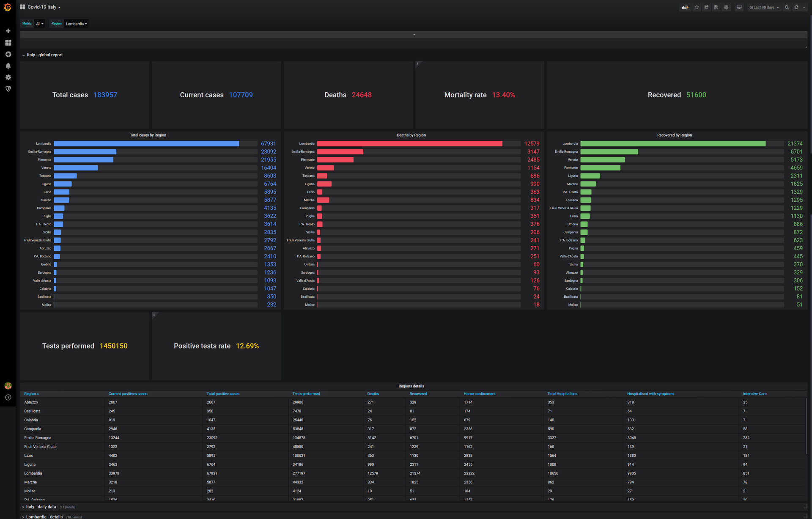Refresh the dashboard with refresh icon
This screenshot has height=519, width=812.
click(796, 7)
